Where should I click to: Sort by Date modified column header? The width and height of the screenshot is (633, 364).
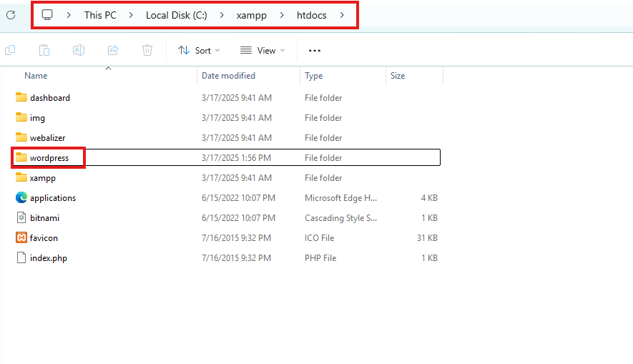228,76
